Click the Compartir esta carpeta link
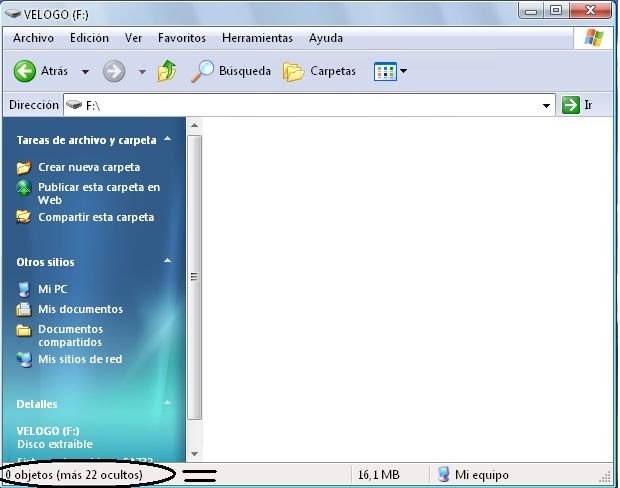The height and width of the screenshot is (488, 620). (96, 217)
